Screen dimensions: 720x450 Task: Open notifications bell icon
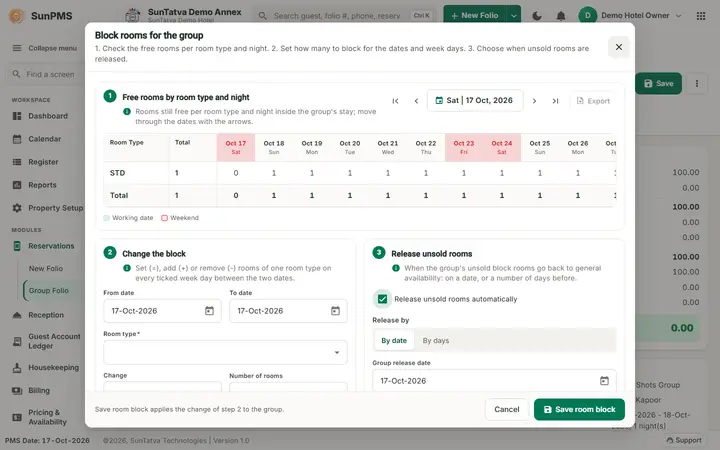pyautogui.click(x=561, y=16)
